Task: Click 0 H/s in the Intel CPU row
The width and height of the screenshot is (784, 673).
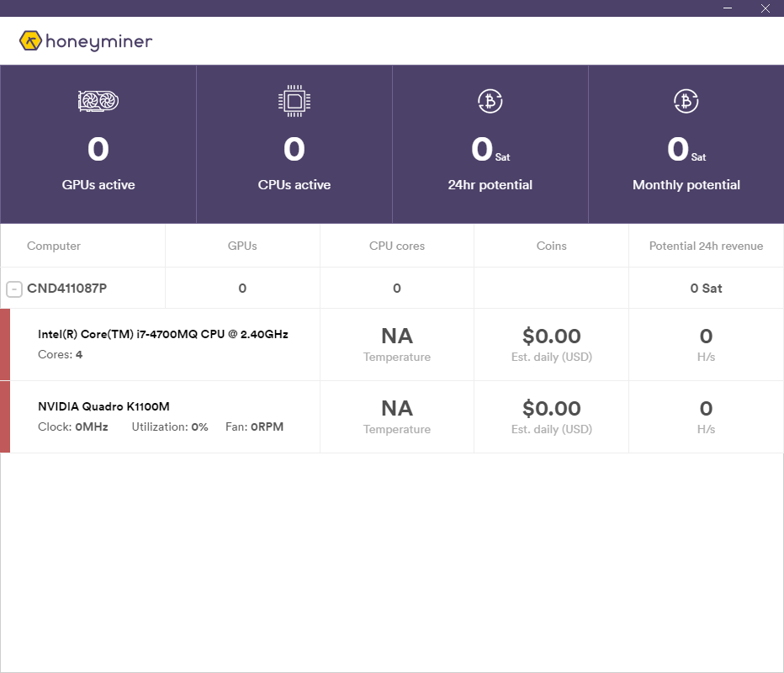Action: (x=706, y=345)
